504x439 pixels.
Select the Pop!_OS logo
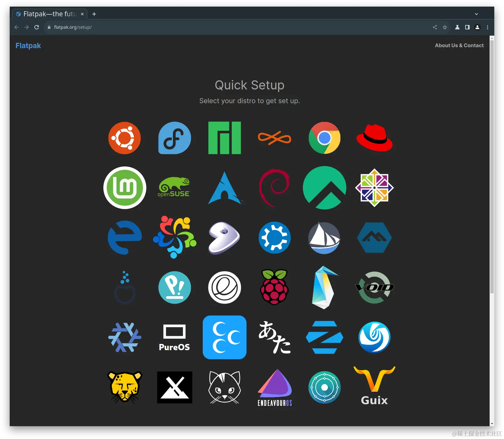pos(175,287)
